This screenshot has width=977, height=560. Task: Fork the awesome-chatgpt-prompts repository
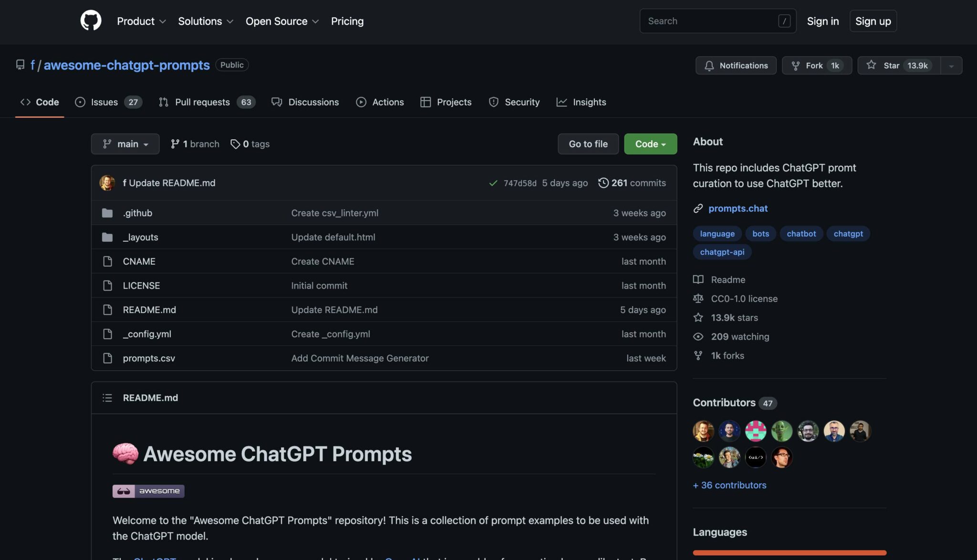[816, 65]
